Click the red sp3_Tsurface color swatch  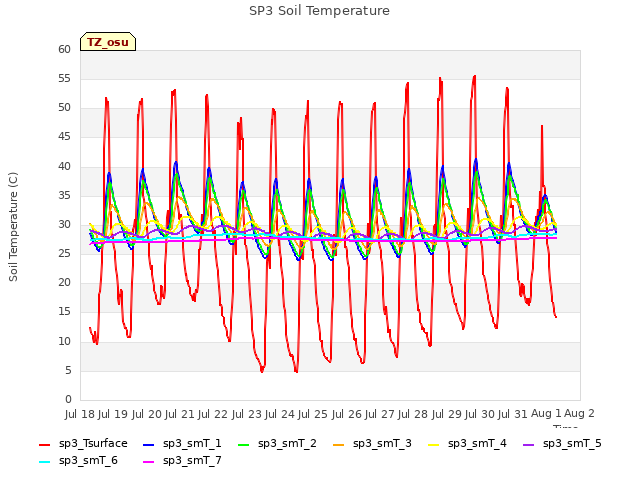pyautogui.click(x=44, y=444)
